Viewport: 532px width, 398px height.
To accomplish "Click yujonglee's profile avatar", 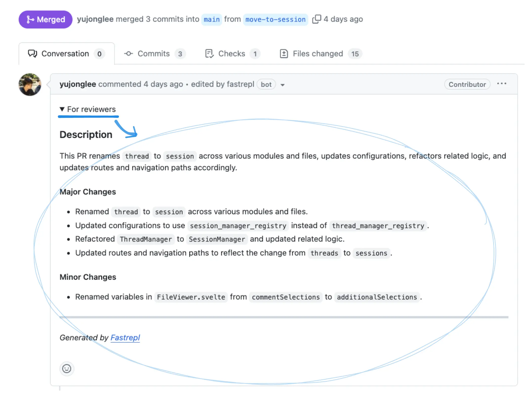I will click(30, 84).
